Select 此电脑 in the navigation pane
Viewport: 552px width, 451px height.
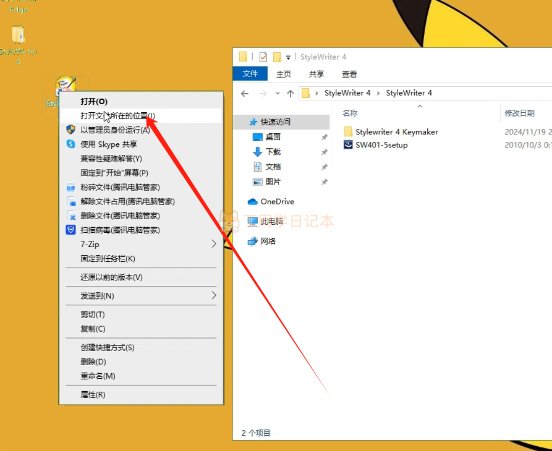tap(272, 221)
